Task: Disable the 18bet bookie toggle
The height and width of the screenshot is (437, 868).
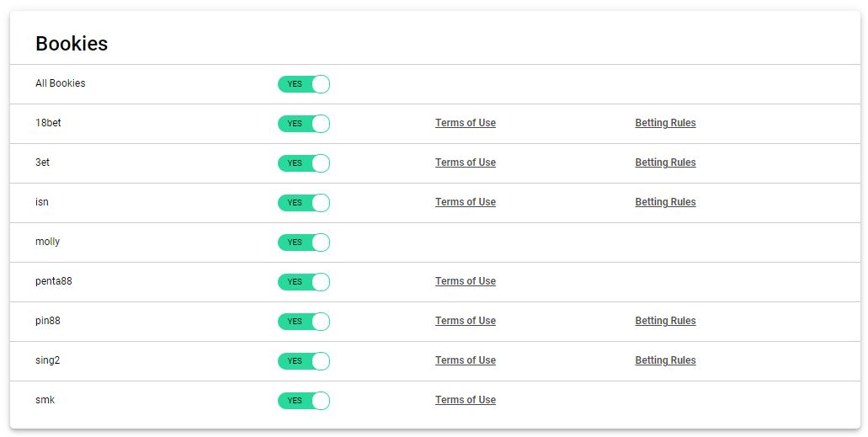Action: [304, 124]
